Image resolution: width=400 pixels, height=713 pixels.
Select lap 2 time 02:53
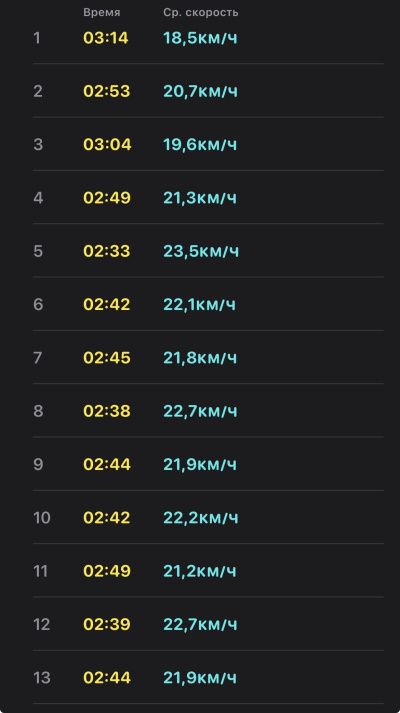tap(107, 91)
